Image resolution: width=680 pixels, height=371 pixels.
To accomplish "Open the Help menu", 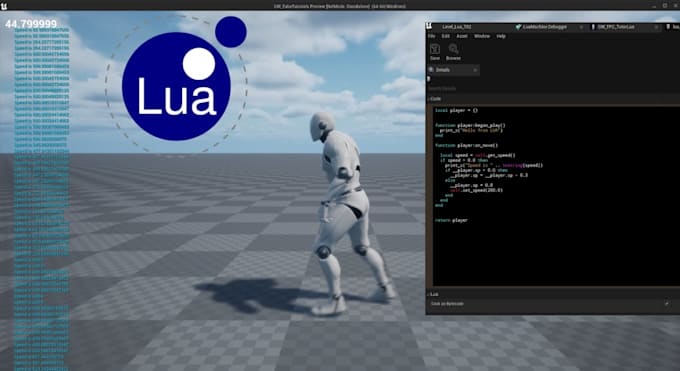I will coord(501,36).
